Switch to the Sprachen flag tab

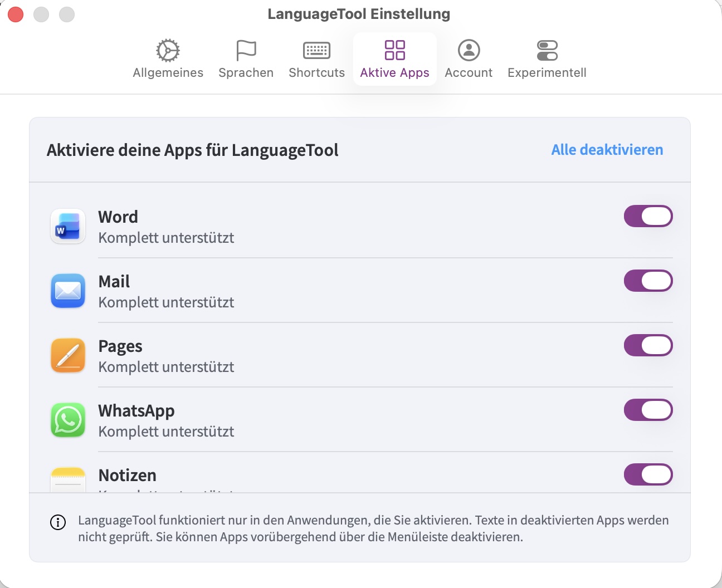pyautogui.click(x=246, y=58)
